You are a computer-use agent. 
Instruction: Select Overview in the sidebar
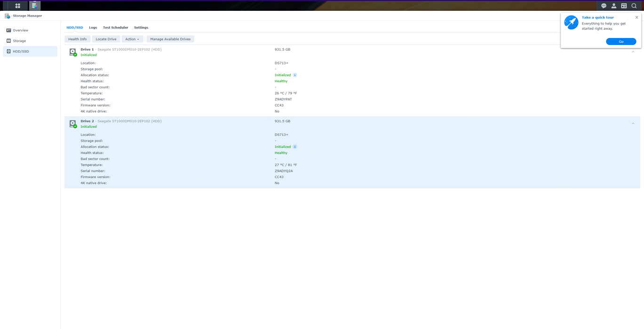(21, 30)
